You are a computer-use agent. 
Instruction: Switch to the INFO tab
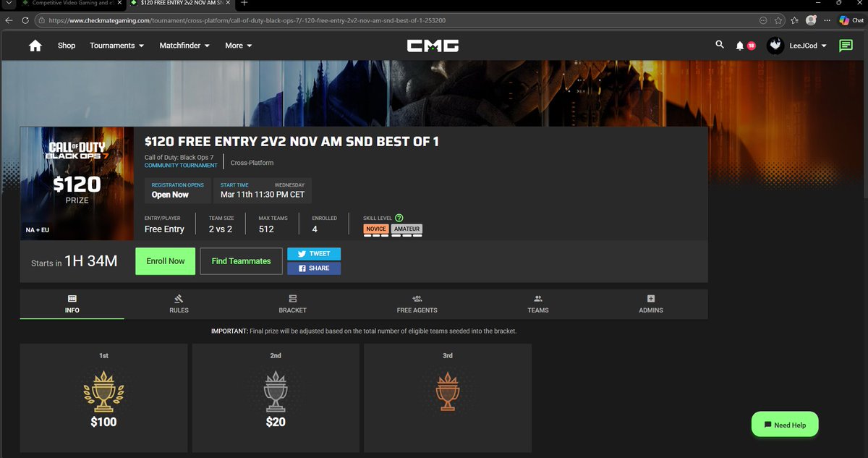click(72, 304)
